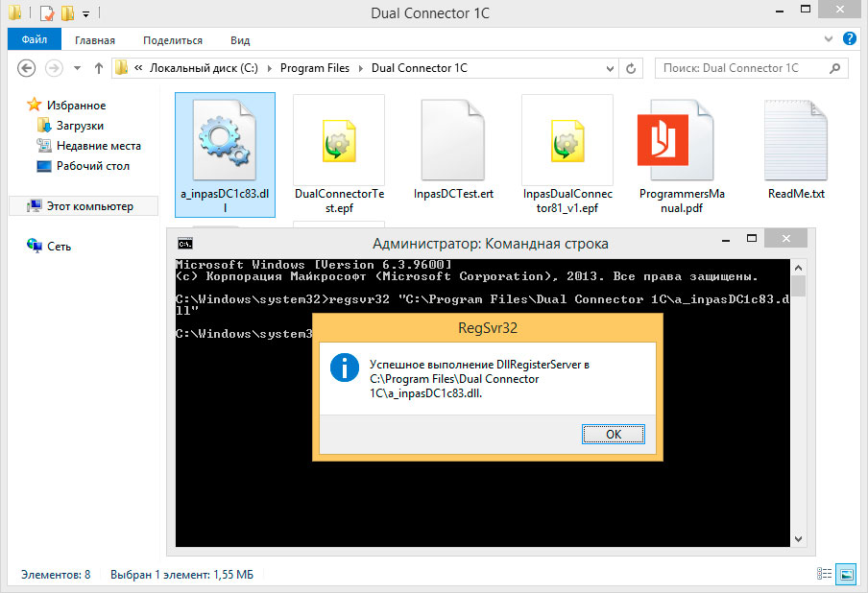Click the Элементов: 8 status text
Viewport: 868px width, 593px height.
(56, 575)
